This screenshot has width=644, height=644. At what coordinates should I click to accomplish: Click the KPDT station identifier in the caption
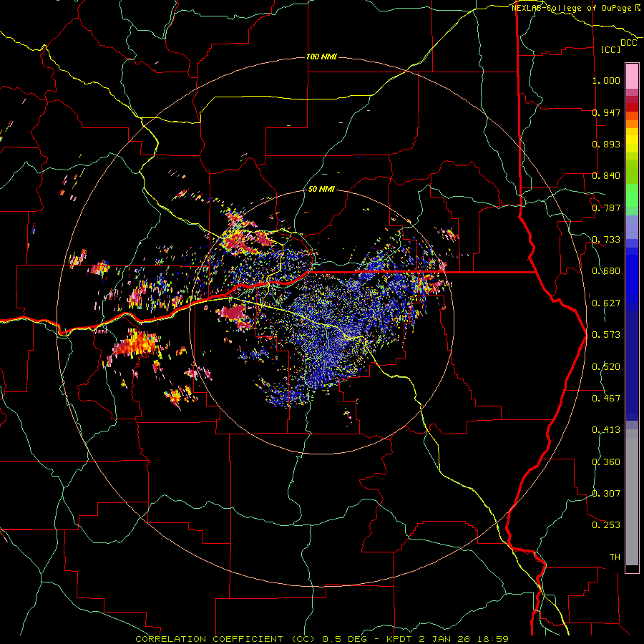click(x=399, y=639)
